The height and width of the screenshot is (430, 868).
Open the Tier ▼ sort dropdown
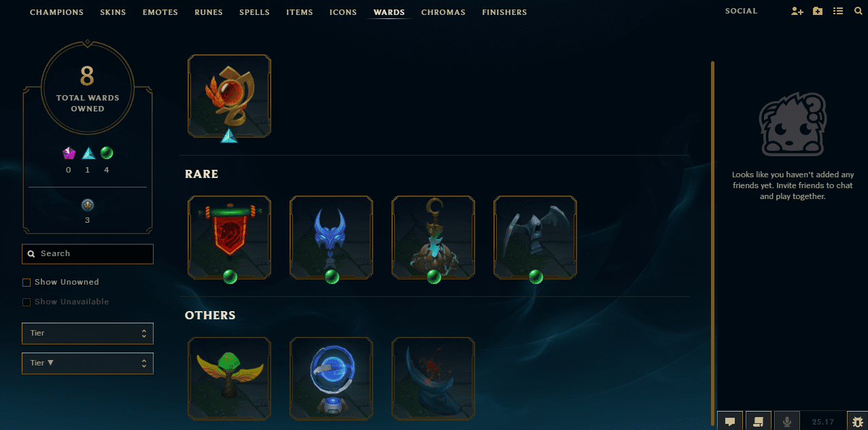pyautogui.click(x=88, y=363)
